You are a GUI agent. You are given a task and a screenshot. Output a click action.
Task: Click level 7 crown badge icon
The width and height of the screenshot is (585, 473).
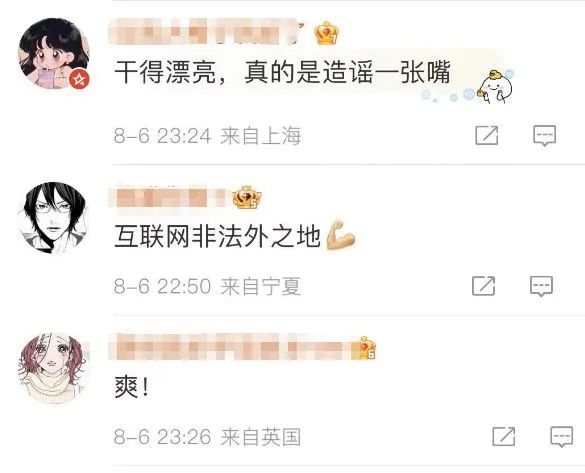pyautogui.click(x=326, y=33)
